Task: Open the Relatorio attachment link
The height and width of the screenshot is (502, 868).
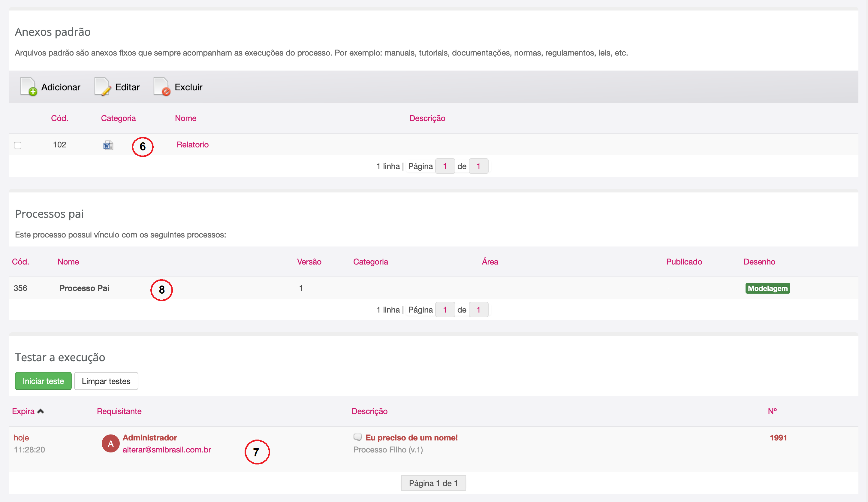Action: [x=193, y=145]
